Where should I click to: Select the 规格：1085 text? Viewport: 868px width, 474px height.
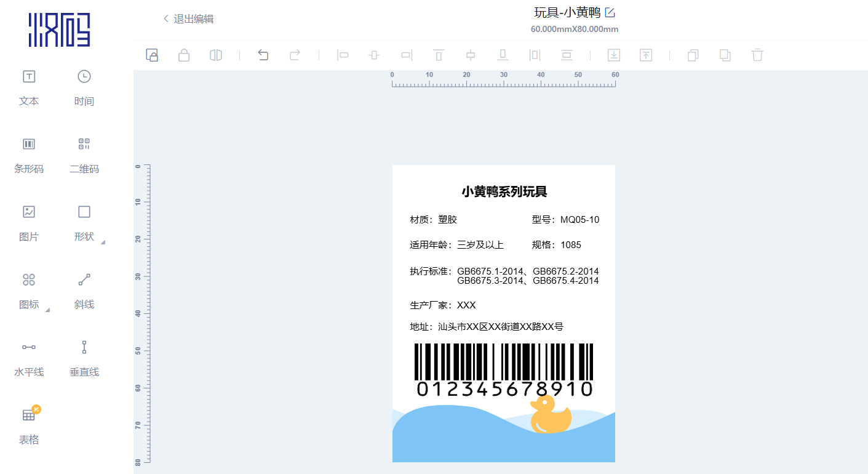click(556, 245)
